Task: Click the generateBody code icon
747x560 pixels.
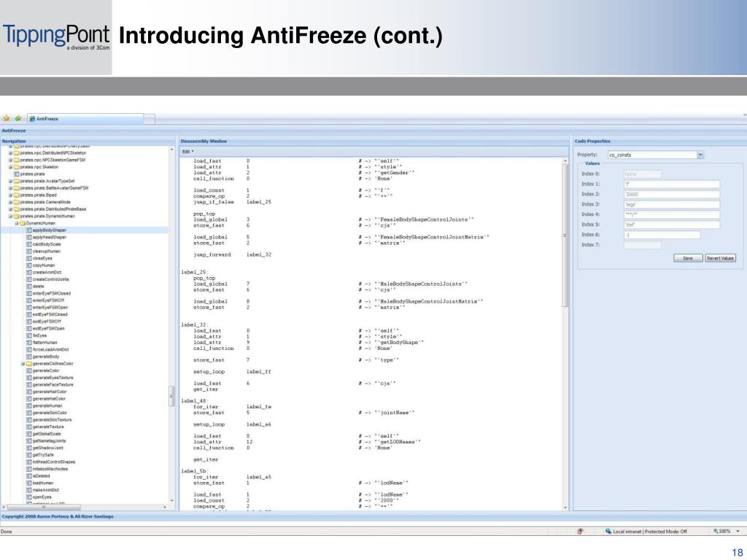Action: (29, 357)
